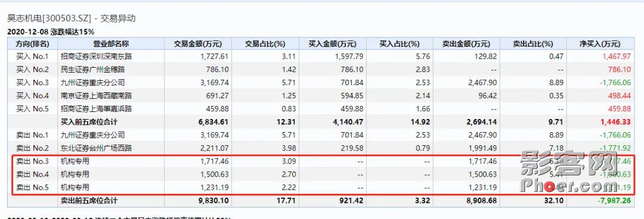Viewport: 644px width, 219px height.
Task: Click total sell share 32.10
Action: 555,201
